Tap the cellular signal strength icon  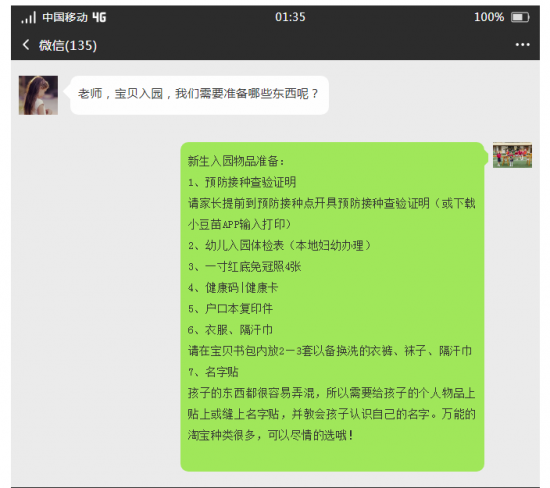(28, 17)
